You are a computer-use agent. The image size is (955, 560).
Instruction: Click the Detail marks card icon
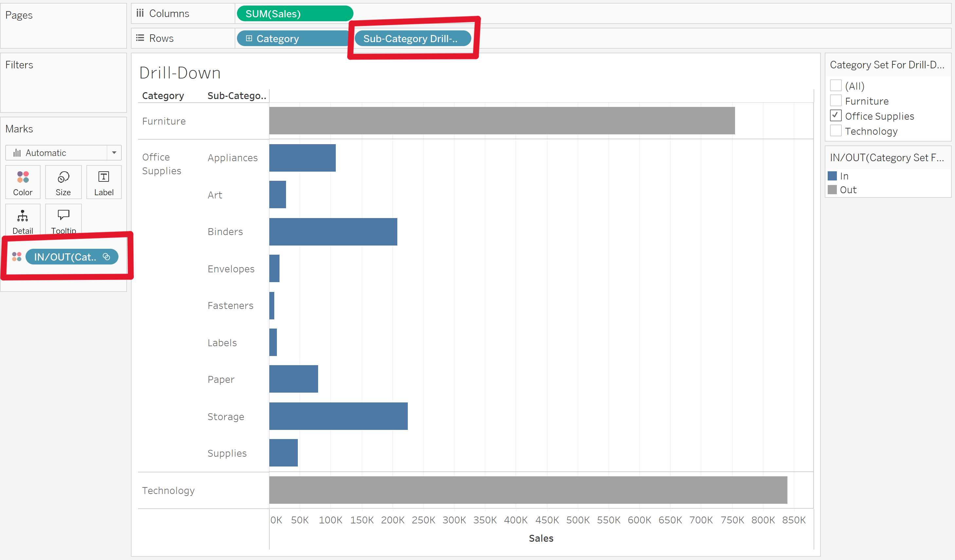click(23, 216)
